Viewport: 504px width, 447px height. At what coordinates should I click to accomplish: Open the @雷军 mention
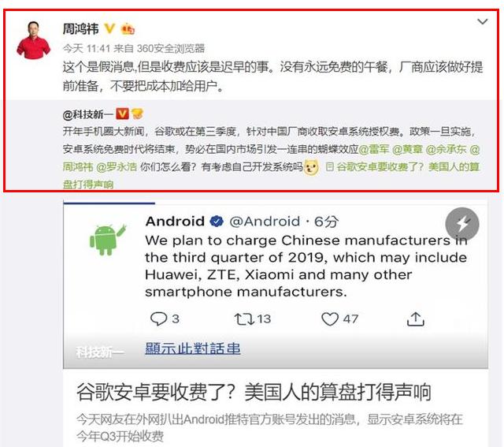[x=373, y=149]
